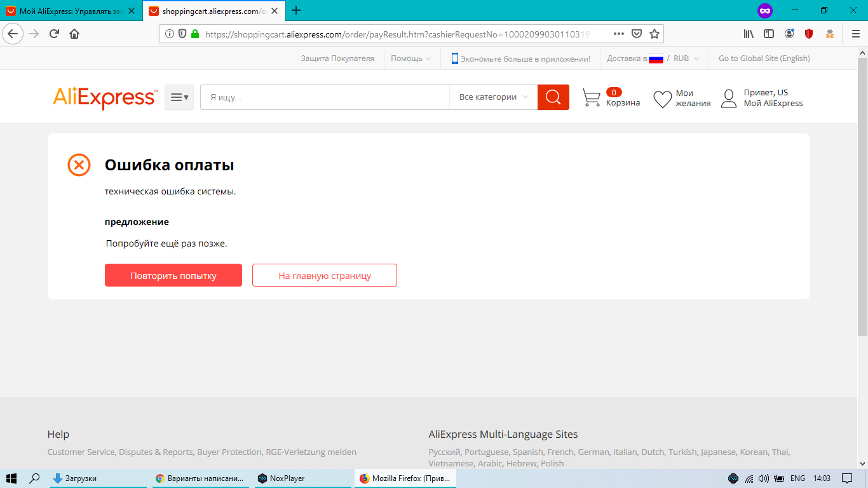
Task: Switch to the NoxPlayer taskbar app
Action: point(302,478)
